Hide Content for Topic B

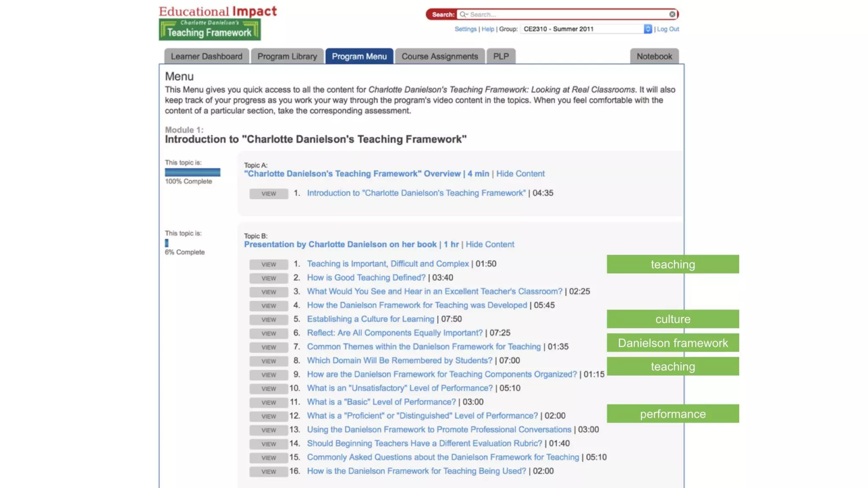point(490,244)
